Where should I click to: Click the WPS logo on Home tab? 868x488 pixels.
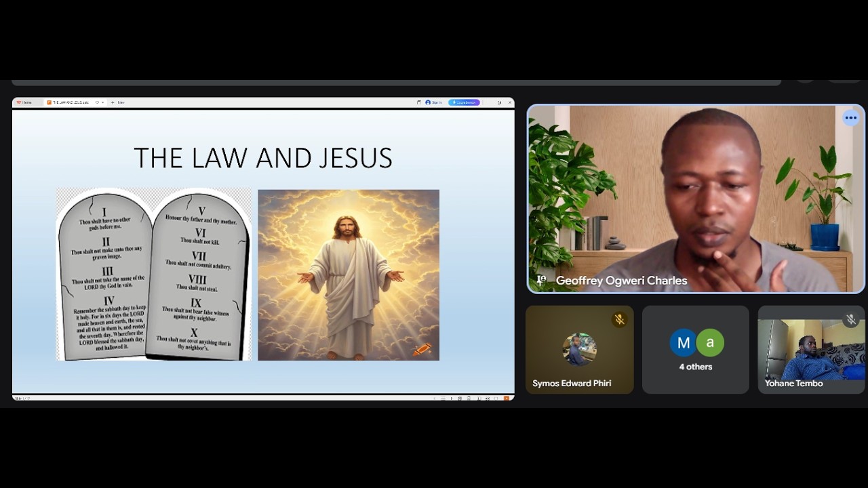tap(19, 102)
